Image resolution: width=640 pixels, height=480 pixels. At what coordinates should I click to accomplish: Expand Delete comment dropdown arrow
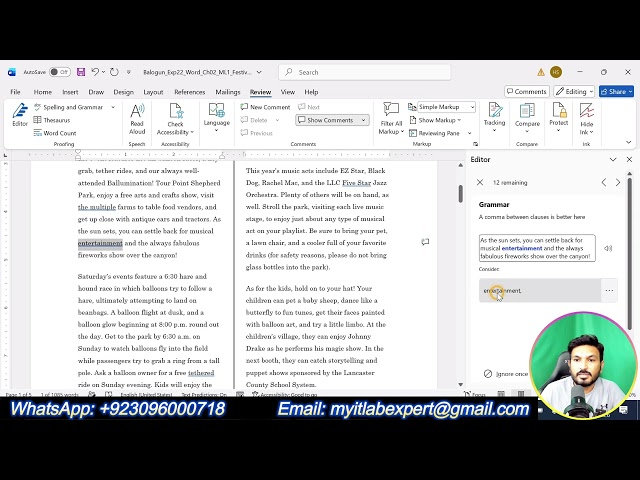click(x=277, y=120)
